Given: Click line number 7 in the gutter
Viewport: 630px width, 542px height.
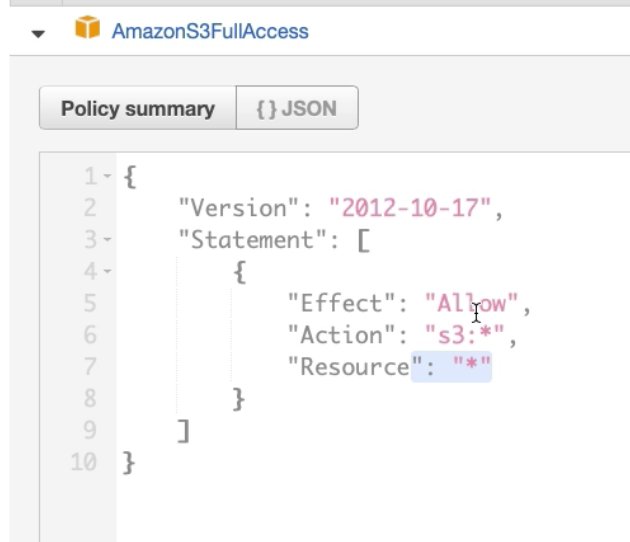Looking at the screenshot, I should (91, 367).
